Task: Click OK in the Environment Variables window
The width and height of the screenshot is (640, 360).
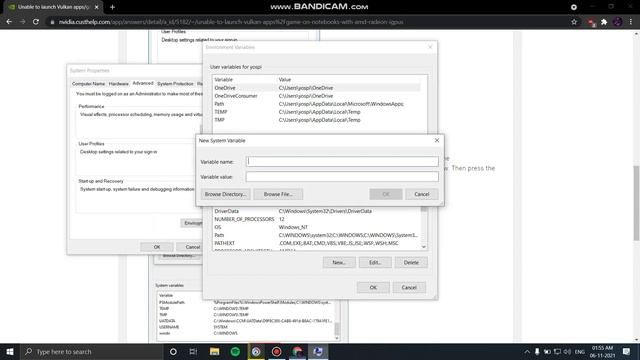Action: (x=373, y=287)
